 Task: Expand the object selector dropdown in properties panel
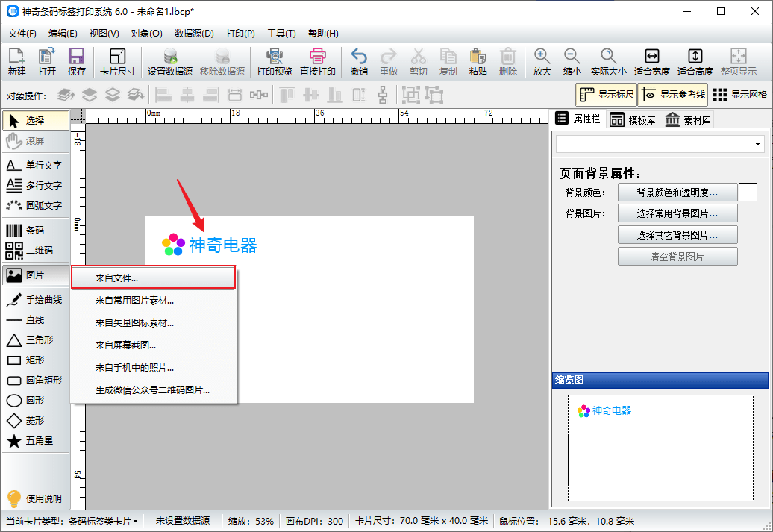(758, 144)
